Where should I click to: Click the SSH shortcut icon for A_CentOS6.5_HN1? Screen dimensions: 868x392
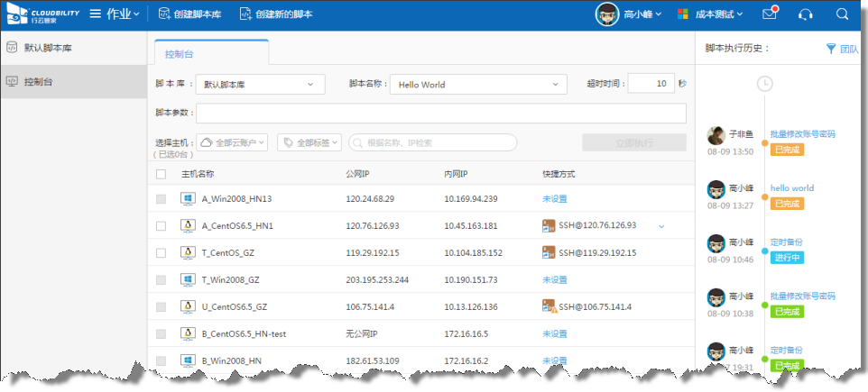[549, 225]
